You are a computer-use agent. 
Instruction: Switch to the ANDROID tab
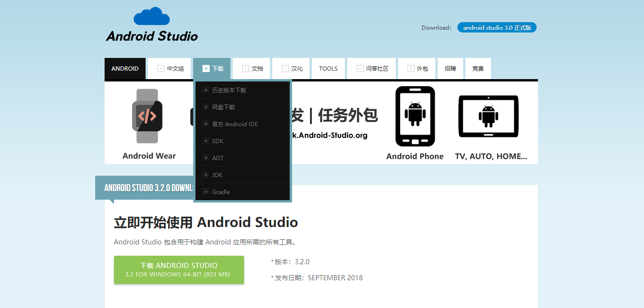[125, 68]
